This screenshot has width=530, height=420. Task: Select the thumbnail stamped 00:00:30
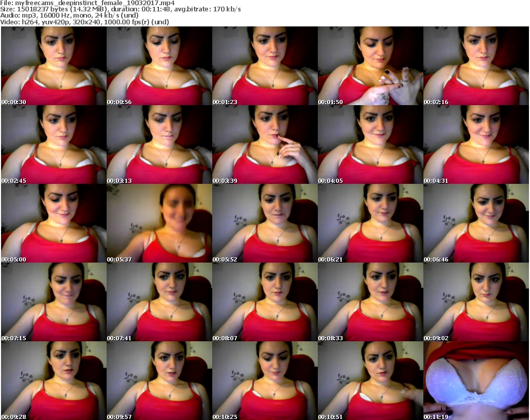(x=54, y=66)
